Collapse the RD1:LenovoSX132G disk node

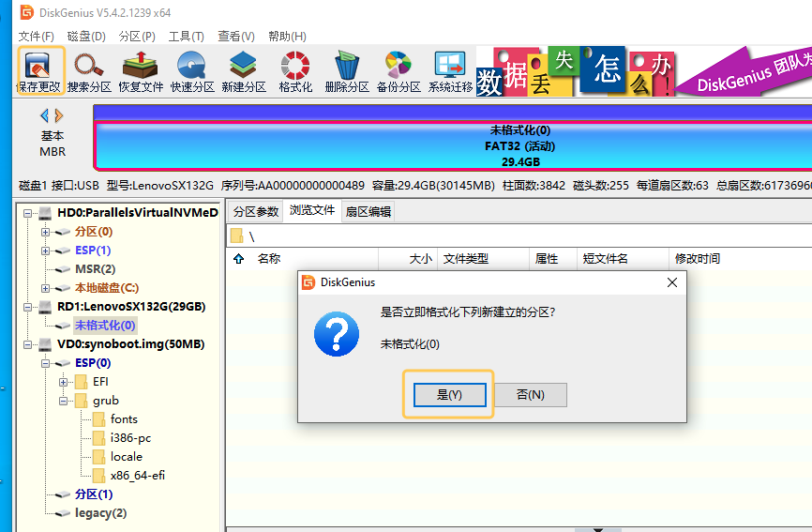pos(27,307)
